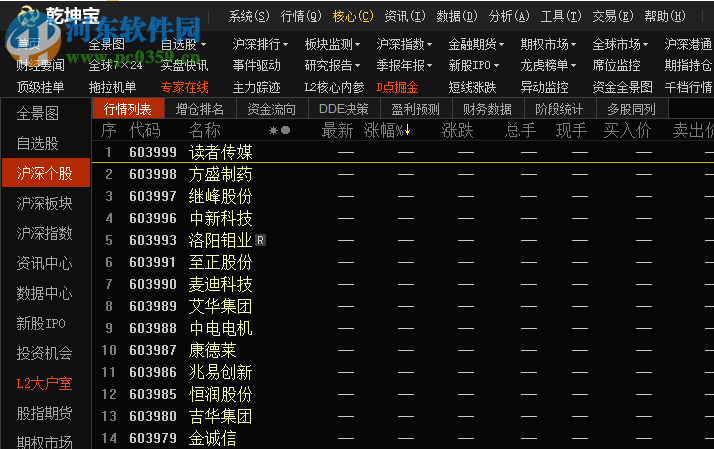
Task: Expand the 沪深排行 dropdown
Action: pos(260,45)
